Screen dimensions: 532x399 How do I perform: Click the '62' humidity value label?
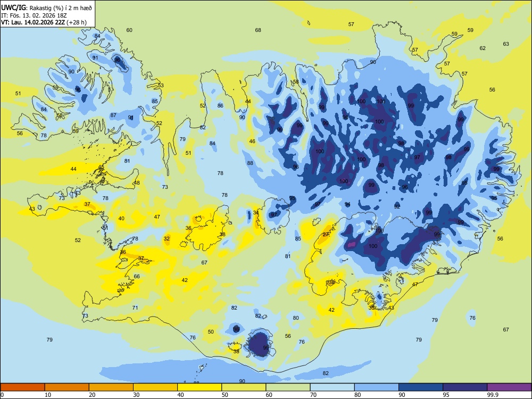click(483, 48)
